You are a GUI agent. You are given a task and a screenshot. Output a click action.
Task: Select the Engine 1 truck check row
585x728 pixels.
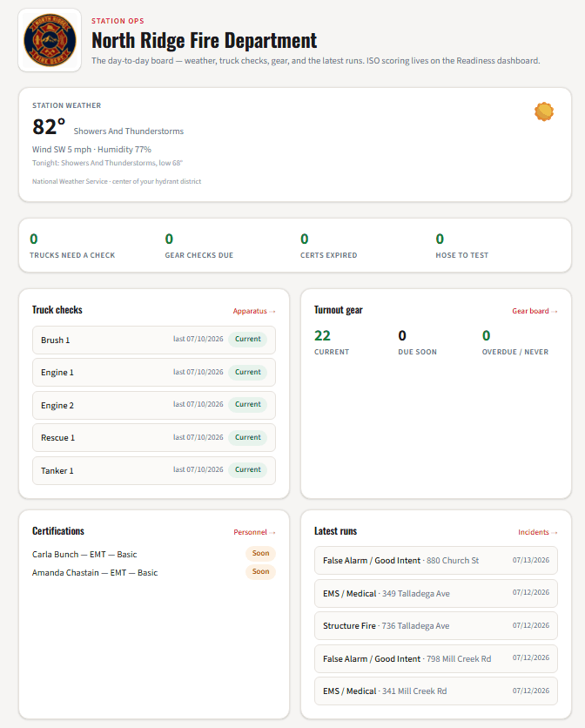pyautogui.click(x=154, y=373)
